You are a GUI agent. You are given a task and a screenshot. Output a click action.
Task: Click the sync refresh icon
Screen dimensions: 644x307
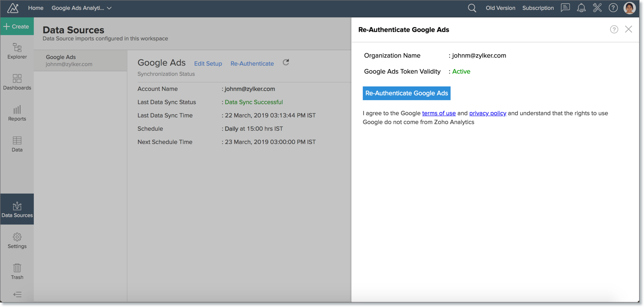point(286,62)
